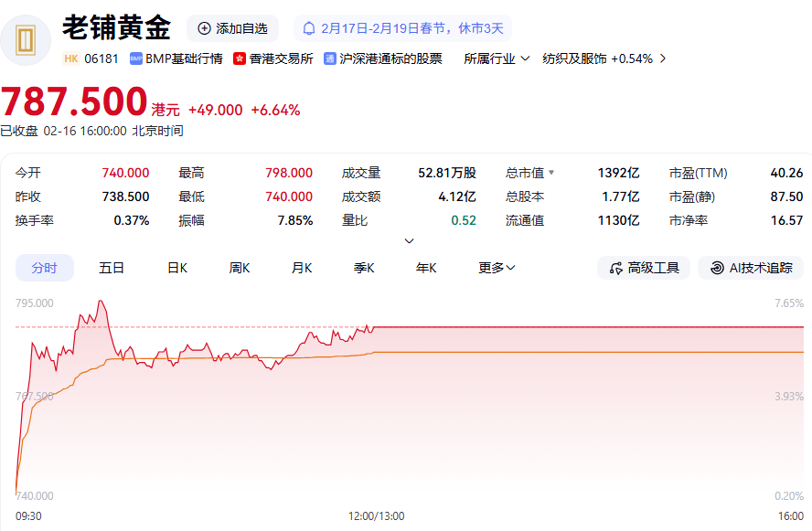The width and height of the screenshot is (812, 531).
Task: Switch to the 周K tab
Action: point(240,268)
